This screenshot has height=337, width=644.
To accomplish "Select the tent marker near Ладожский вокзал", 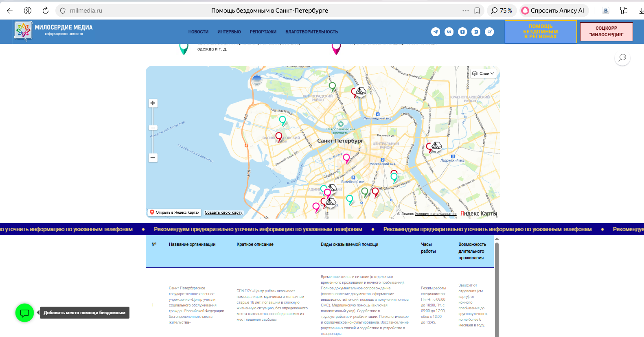I will coord(436,147).
